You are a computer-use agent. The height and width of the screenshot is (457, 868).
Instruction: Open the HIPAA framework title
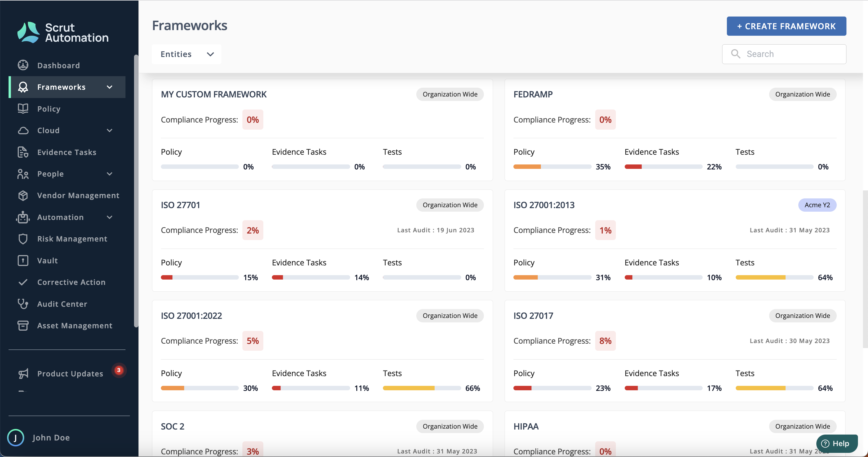(526, 426)
